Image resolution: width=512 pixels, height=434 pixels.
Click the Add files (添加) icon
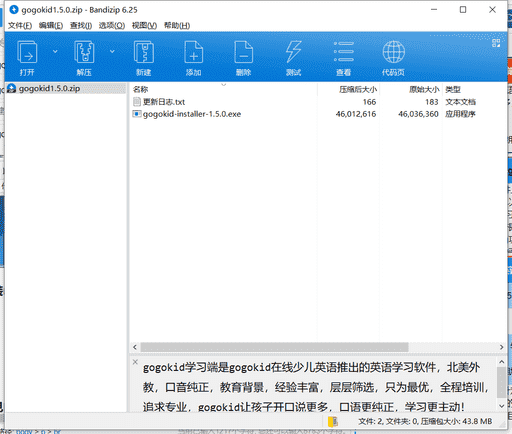pos(194,52)
